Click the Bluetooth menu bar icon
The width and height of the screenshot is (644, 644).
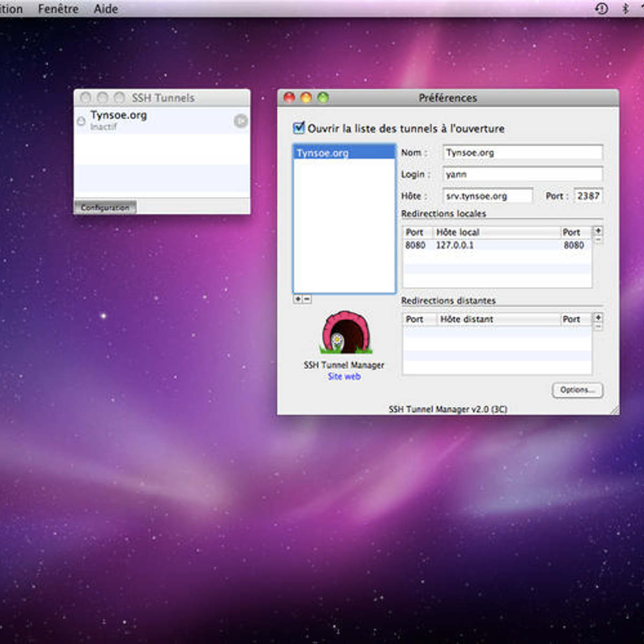pos(625,9)
